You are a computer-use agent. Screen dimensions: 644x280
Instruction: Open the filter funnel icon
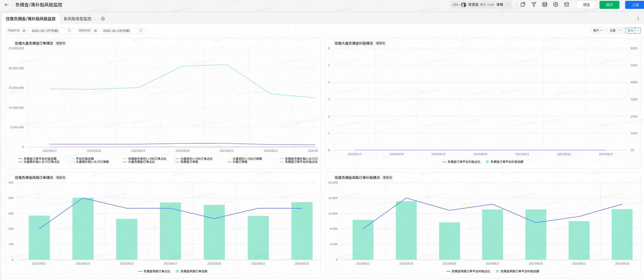534,4
